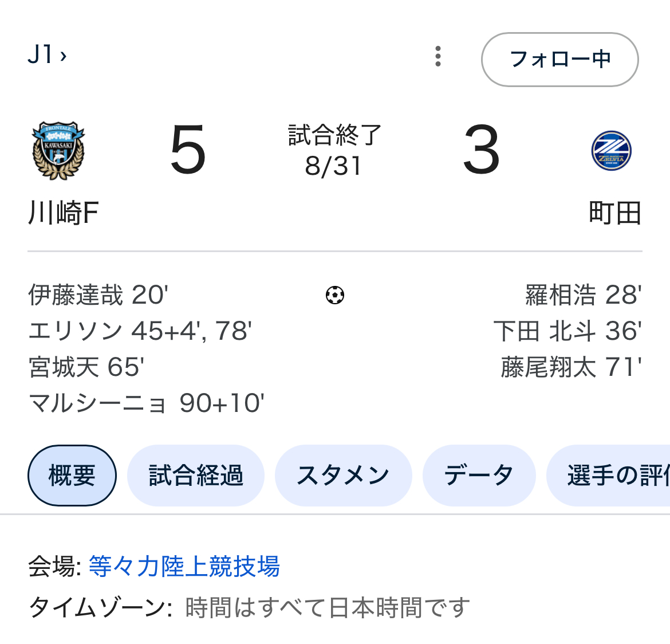The height and width of the screenshot is (644, 670).
Task: Switch to the 試合経過 tab
Action: coord(196,476)
